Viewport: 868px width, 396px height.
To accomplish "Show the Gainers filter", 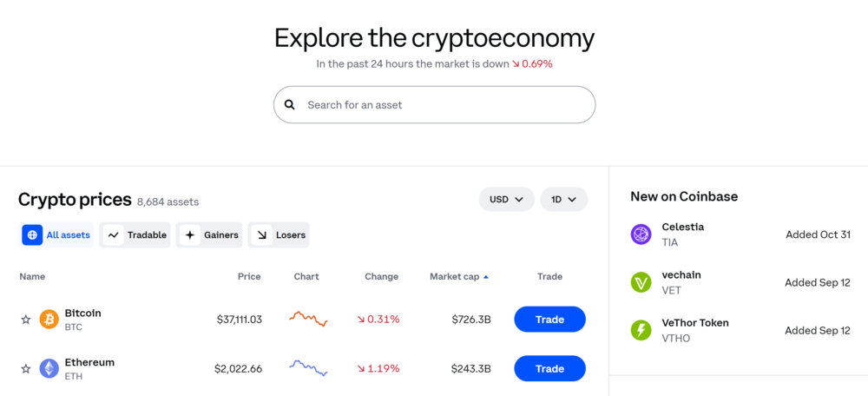I will 209,235.
